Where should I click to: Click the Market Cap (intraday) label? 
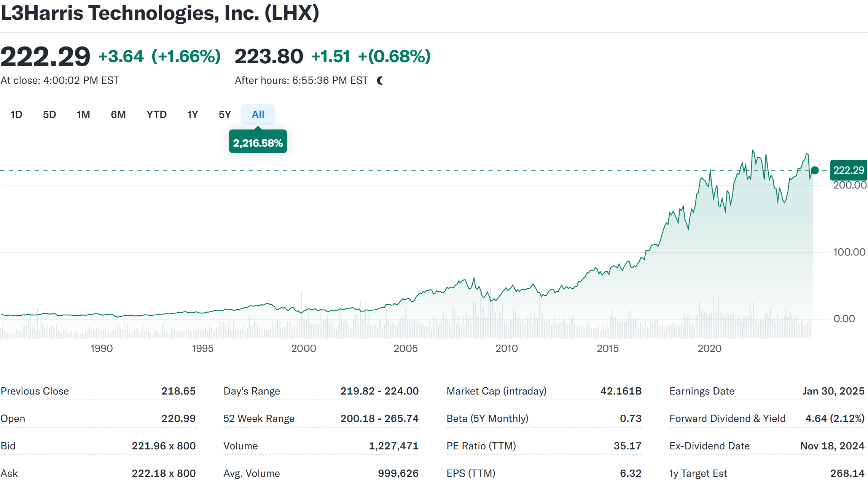tap(497, 391)
